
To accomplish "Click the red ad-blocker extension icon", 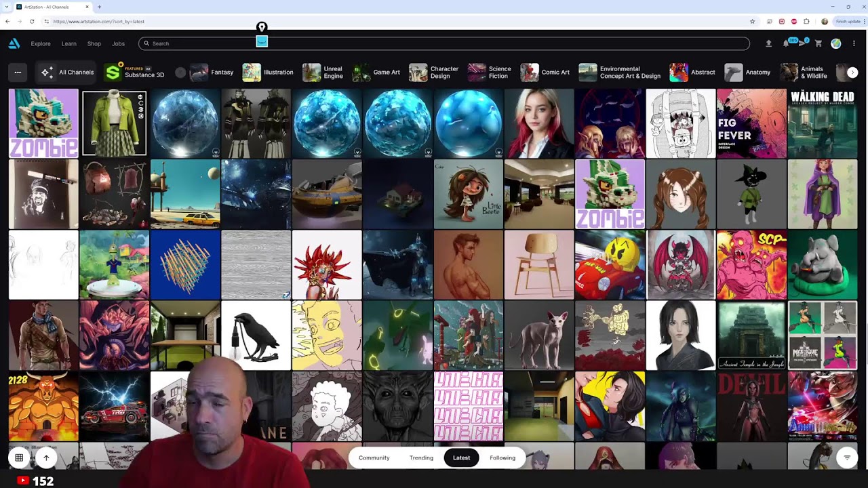I will [794, 21].
